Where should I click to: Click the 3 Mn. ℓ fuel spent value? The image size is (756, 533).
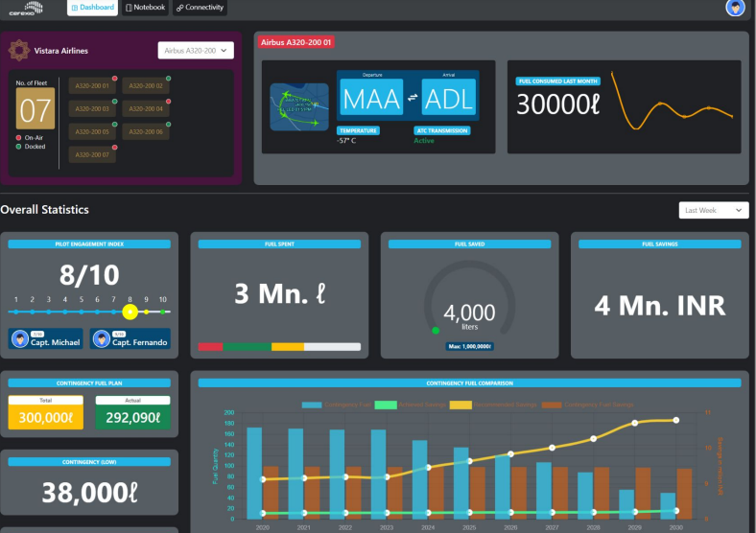click(279, 293)
